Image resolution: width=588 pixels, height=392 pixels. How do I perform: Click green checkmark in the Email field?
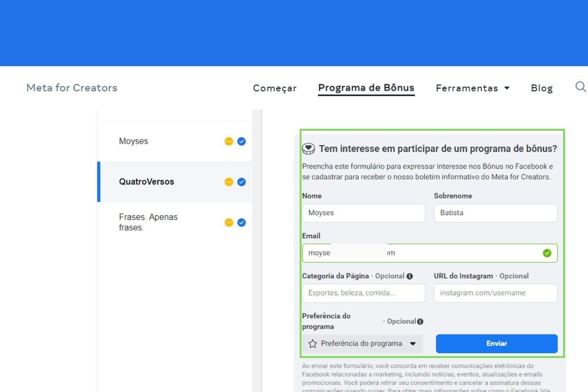coord(547,253)
